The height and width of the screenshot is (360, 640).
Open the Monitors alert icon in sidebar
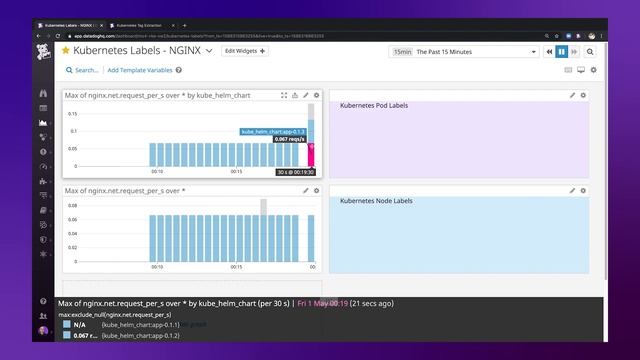point(43,152)
